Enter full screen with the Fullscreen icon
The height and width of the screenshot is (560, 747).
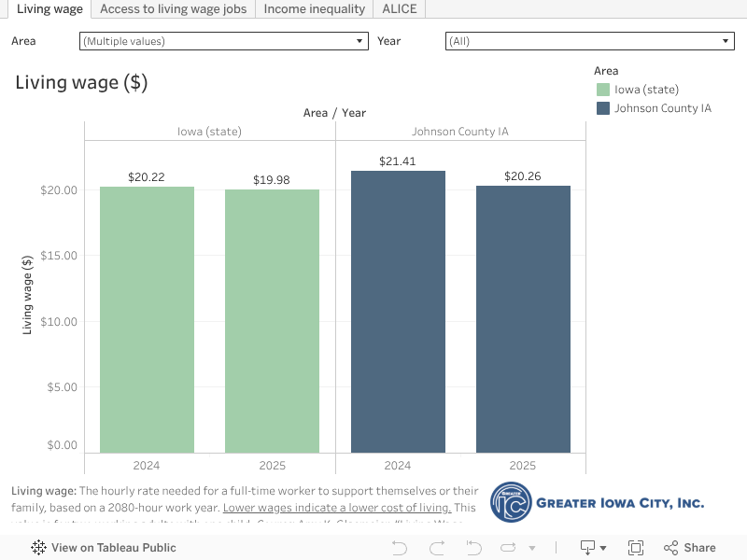636,548
